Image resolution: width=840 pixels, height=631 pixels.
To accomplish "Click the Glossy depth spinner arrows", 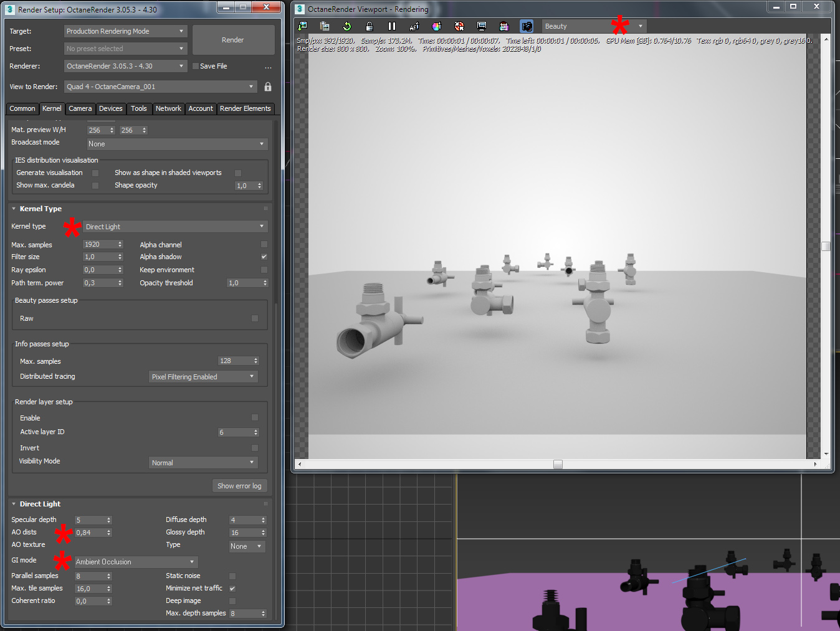I will [x=263, y=533].
